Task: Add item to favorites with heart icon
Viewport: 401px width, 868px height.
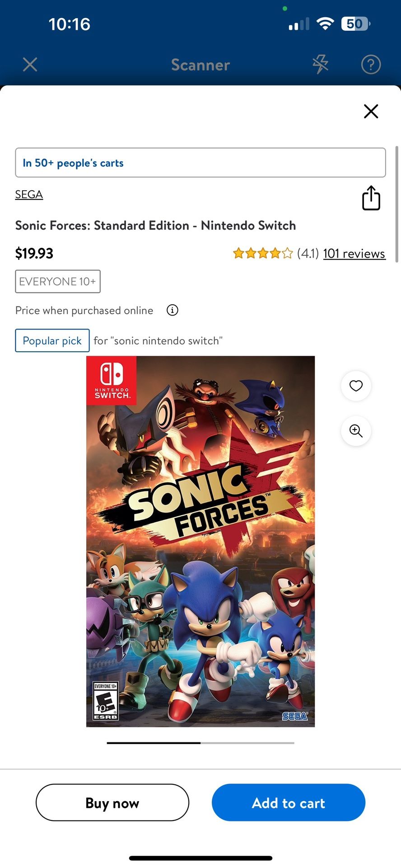Action: coord(356,386)
